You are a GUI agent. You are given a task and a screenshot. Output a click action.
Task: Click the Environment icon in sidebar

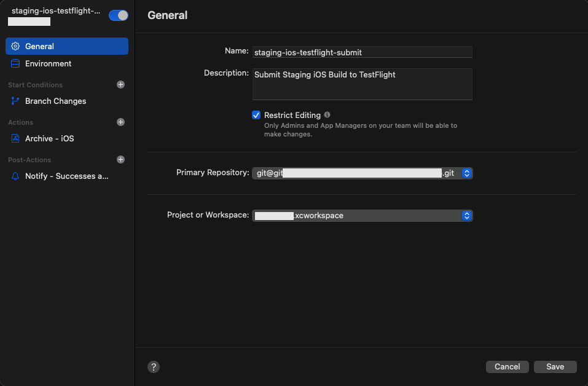[x=15, y=63]
